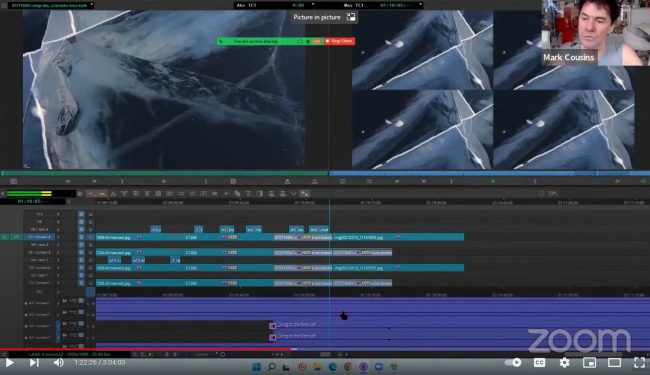Viewport: 650px width, 375px height.
Task: Click the LANS 4 screens2 status text
Action: (x=69, y=355)
